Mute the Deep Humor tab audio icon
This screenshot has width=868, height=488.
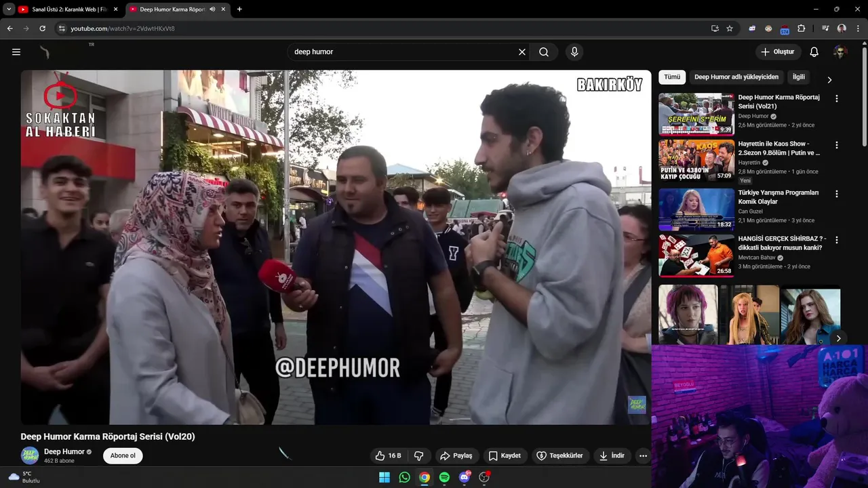click(212, 9)
